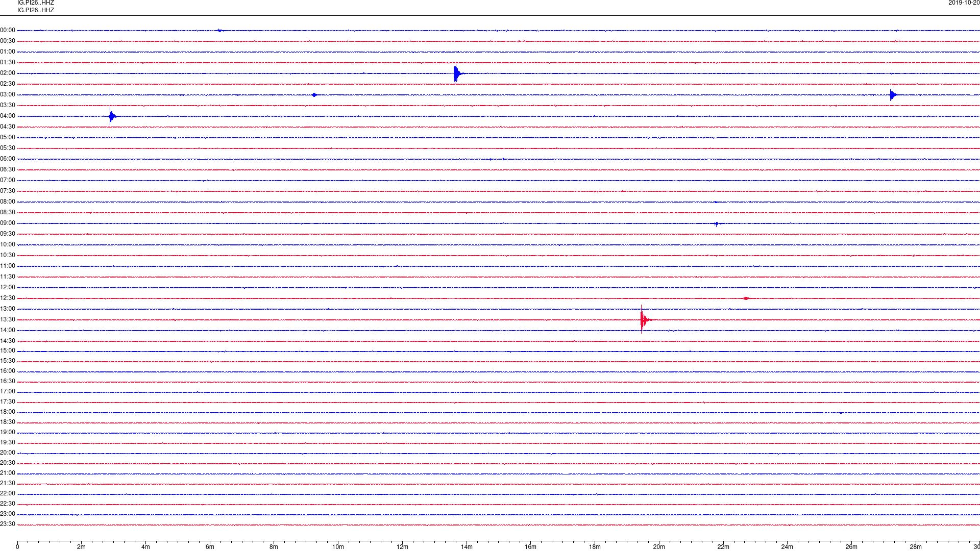Screen dimensions: 980x551
Task: Click the 2019-10-20 date label
Action: 964,3
